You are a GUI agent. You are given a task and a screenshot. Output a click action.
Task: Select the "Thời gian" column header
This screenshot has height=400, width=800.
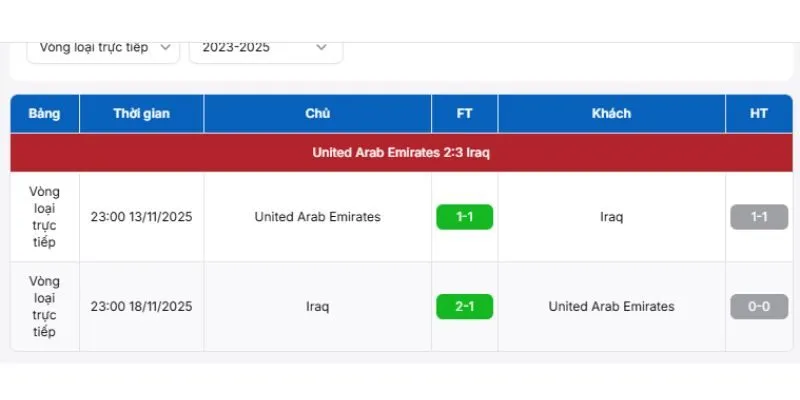(141, 114)
